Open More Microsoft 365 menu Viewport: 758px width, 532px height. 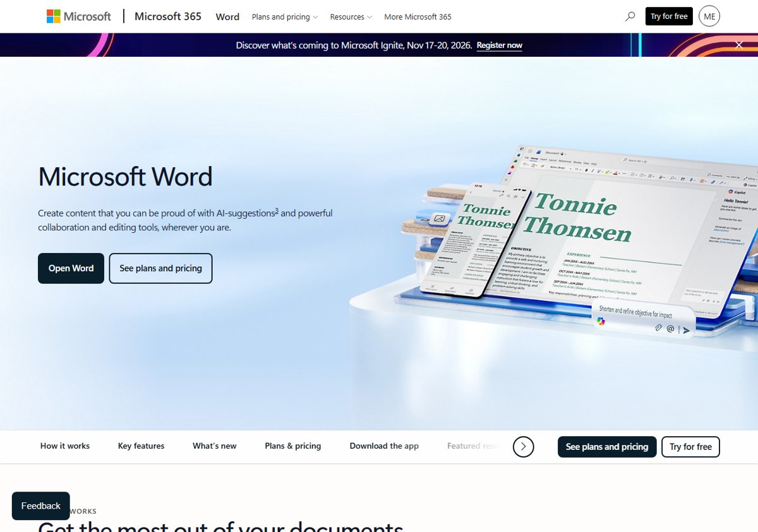tap(418, 17)
